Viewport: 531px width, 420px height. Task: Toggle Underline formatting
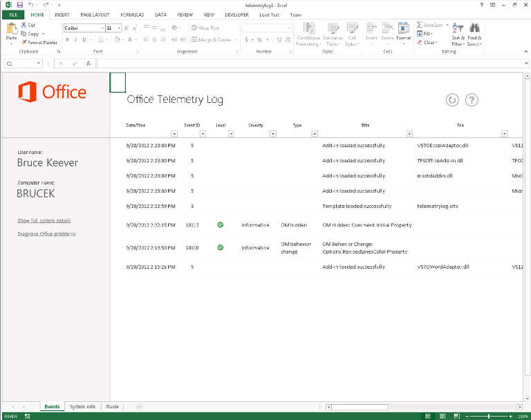(84, 39)
